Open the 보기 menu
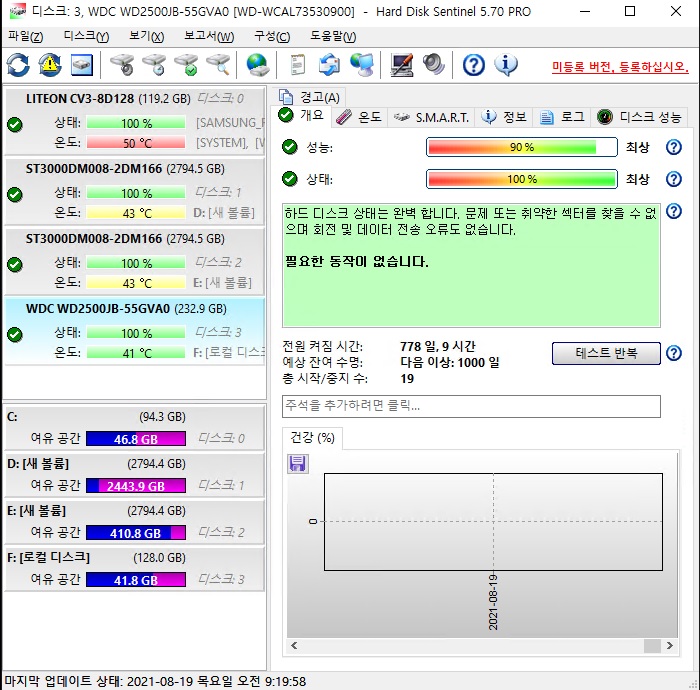 coord(146,36)
